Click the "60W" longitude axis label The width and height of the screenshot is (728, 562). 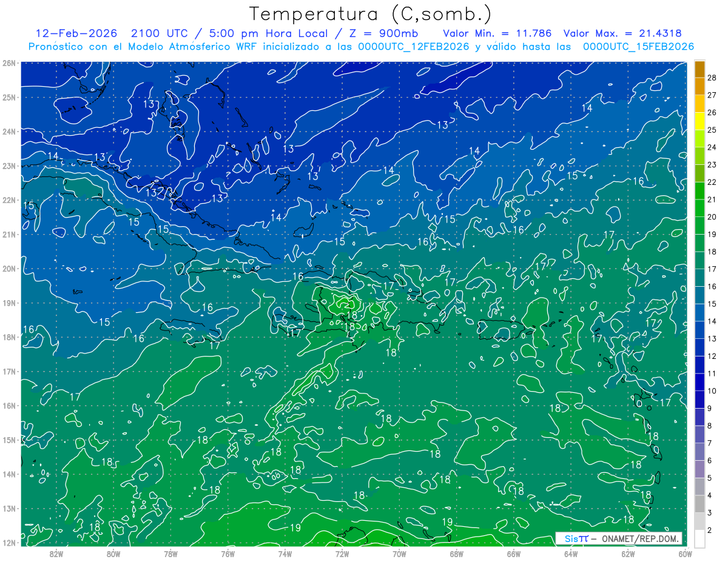point(685,553)
